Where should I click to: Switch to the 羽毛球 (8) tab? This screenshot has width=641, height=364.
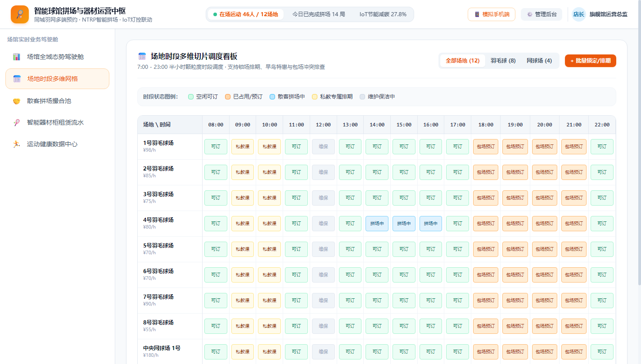click(x=503, y=61)
